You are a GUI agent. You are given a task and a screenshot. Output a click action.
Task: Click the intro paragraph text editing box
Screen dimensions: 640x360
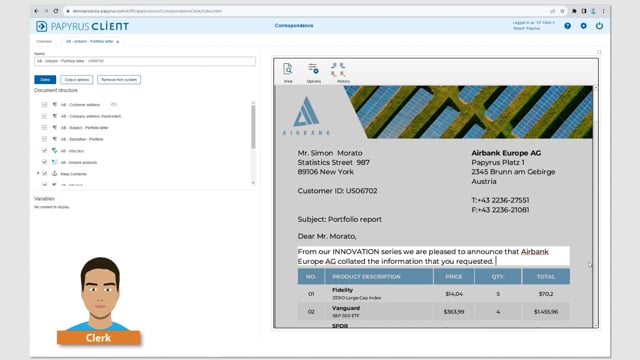click(x=433, y=256)
